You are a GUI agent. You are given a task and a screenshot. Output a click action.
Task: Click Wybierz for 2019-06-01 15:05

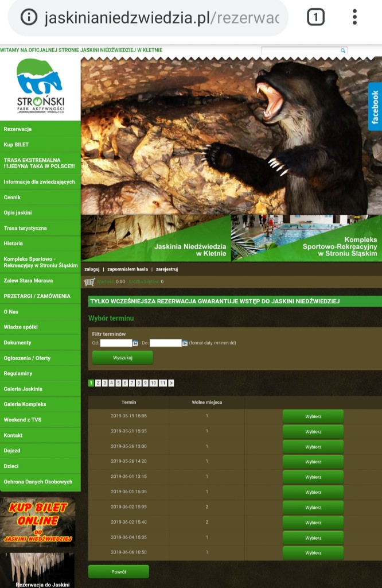313,492
